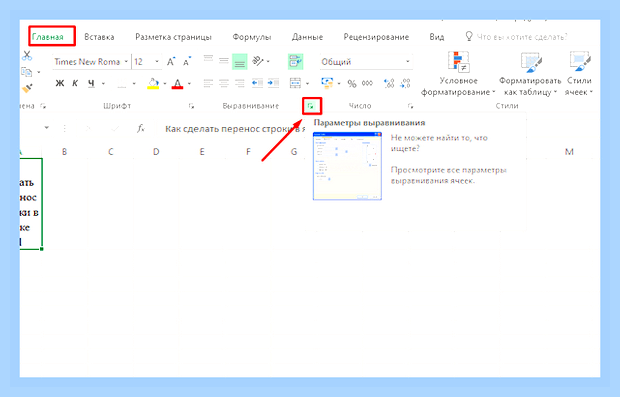
Task: Click the decrease decimal icon
Action: 405,83
